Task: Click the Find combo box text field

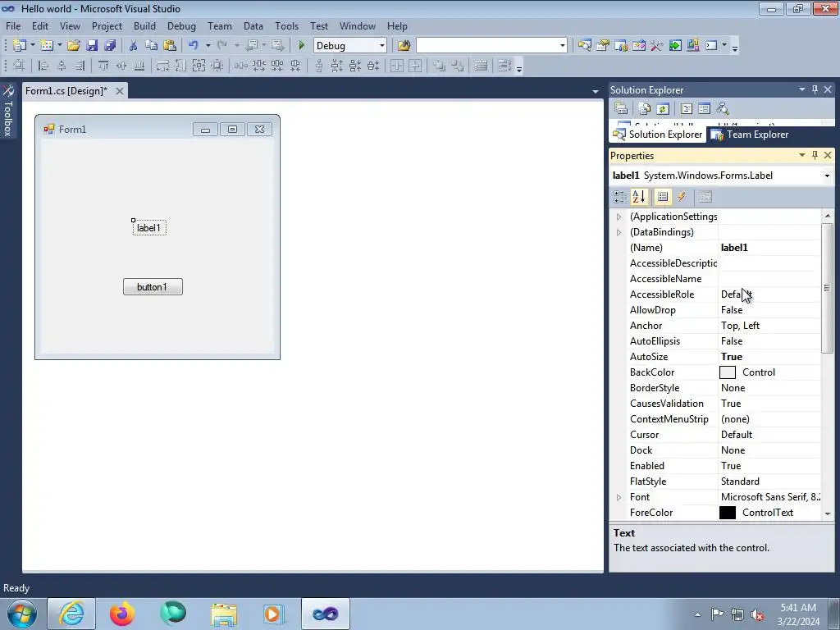Action: (487, 46)
